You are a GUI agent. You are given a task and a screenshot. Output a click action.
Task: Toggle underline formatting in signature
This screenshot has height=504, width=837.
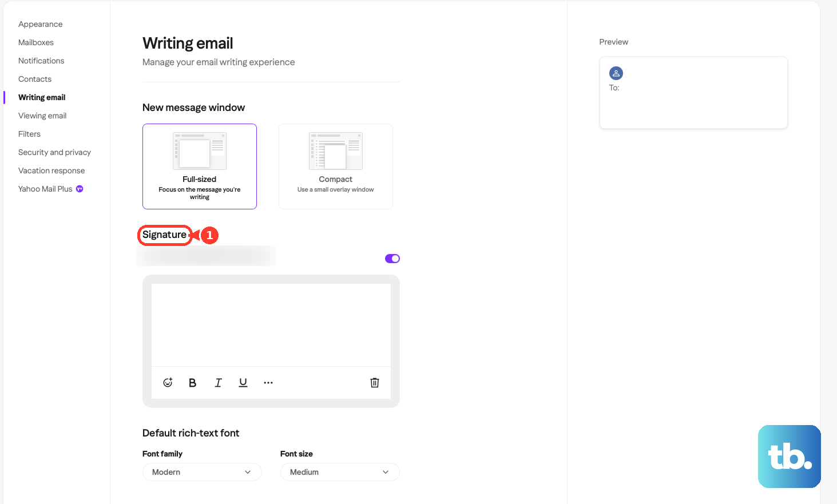point(243,383)
